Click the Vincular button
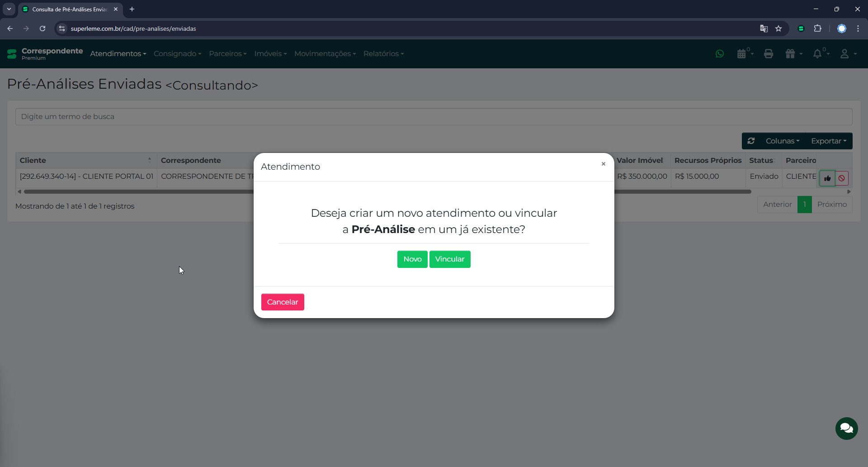The image size is (868, 467). pos(450,259)
